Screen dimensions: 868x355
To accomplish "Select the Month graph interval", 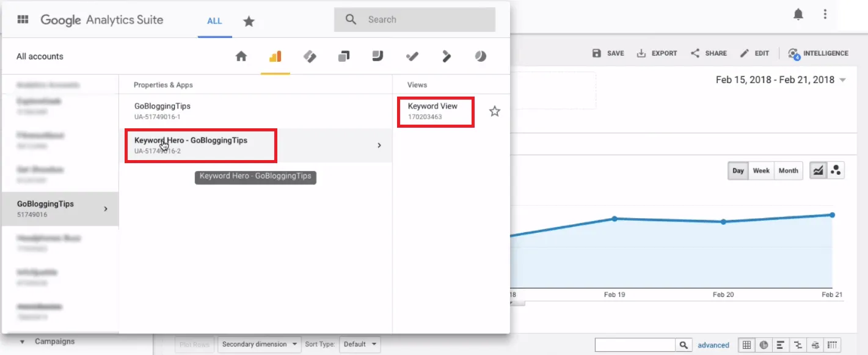I will [x=788, y=170].
